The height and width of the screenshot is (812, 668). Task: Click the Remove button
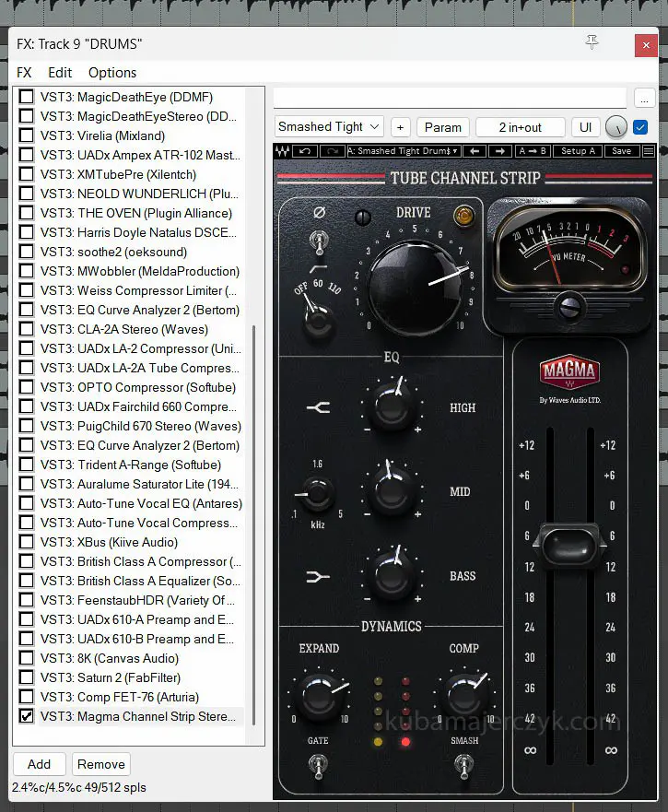click(x=100, y=764)
